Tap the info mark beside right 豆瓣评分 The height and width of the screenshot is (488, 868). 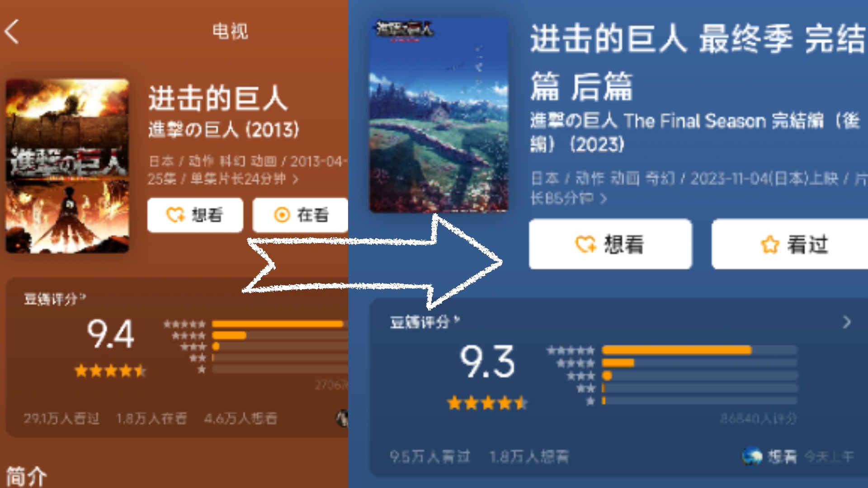(457, 319)
